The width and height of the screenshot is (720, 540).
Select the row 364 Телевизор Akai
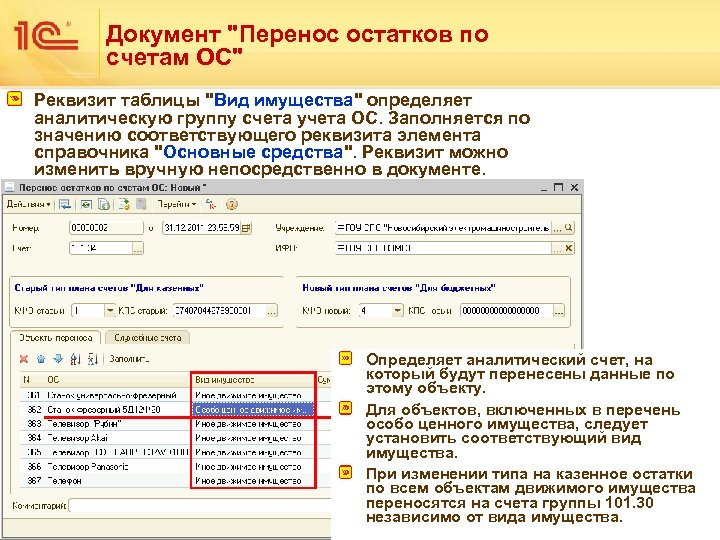(175, 438)
